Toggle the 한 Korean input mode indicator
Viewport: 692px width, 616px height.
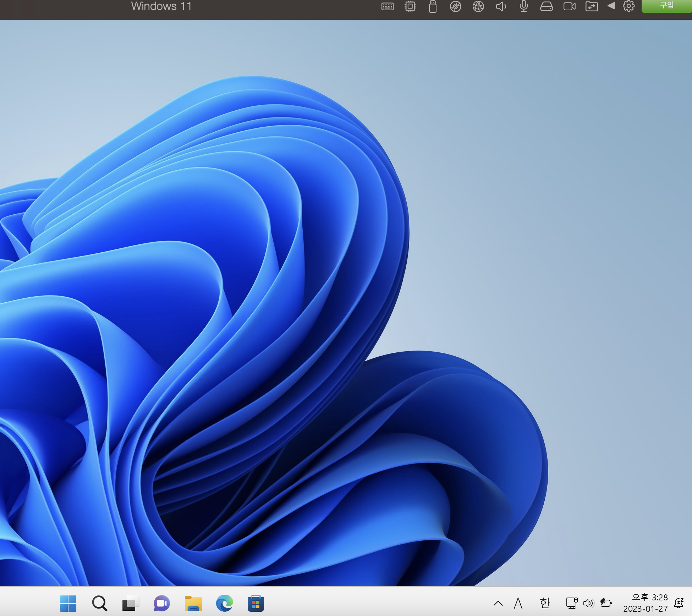[x=545, y=603]
